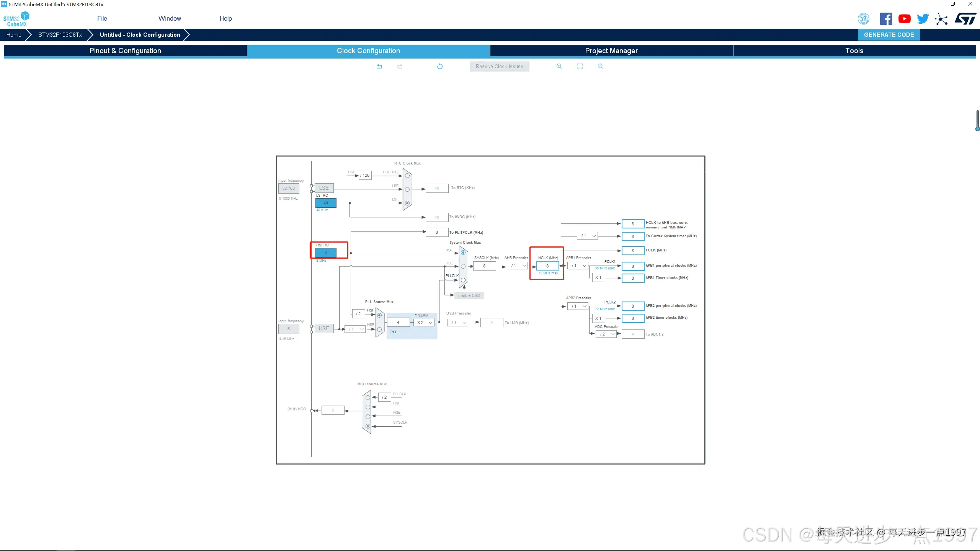Expand the APB1 Prescaler dropdown
This screenshot has width=980, height=551.
(578, 266)
